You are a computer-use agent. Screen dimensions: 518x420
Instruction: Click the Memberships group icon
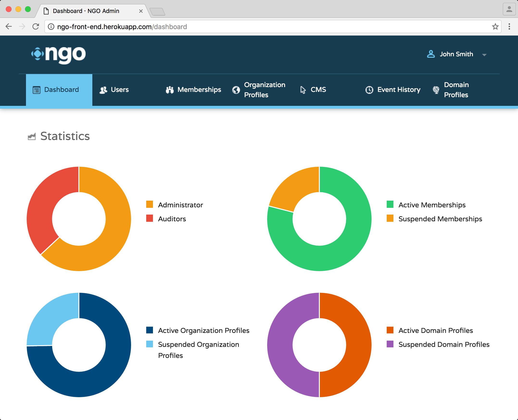click(x=170, y=90)
